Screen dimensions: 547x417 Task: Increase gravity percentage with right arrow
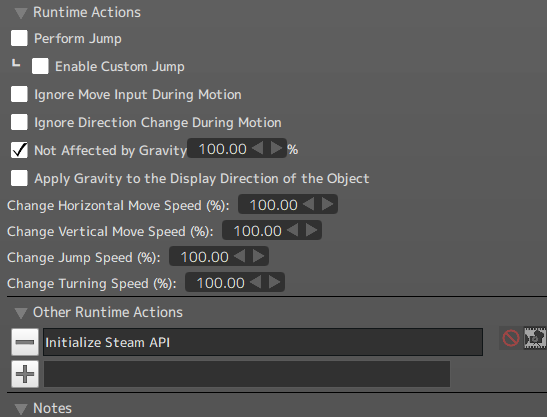[x=276, y=148]
